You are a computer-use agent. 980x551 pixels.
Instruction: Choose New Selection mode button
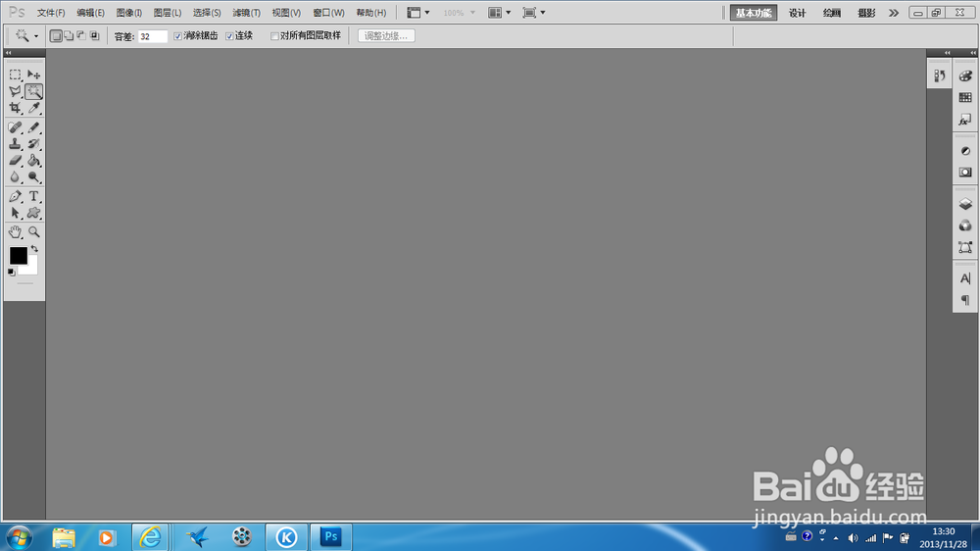[56, 36]
